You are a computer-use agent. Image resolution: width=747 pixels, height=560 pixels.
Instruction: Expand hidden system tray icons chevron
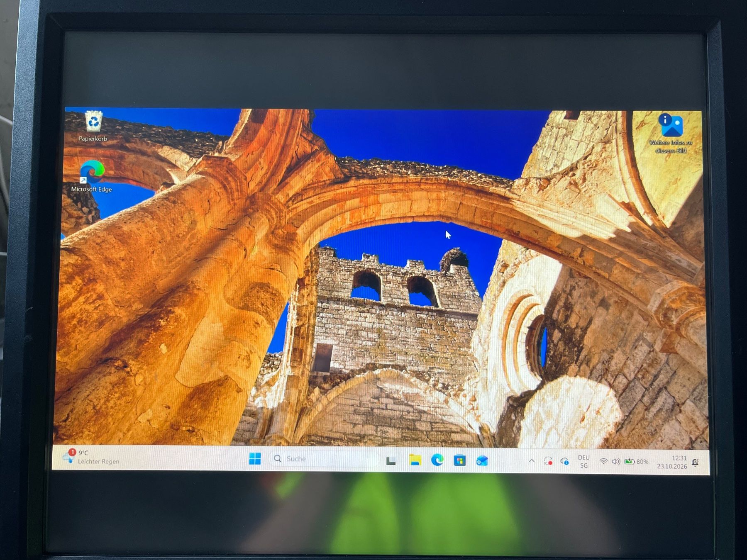pyautogui.click(x=532, y=461)
